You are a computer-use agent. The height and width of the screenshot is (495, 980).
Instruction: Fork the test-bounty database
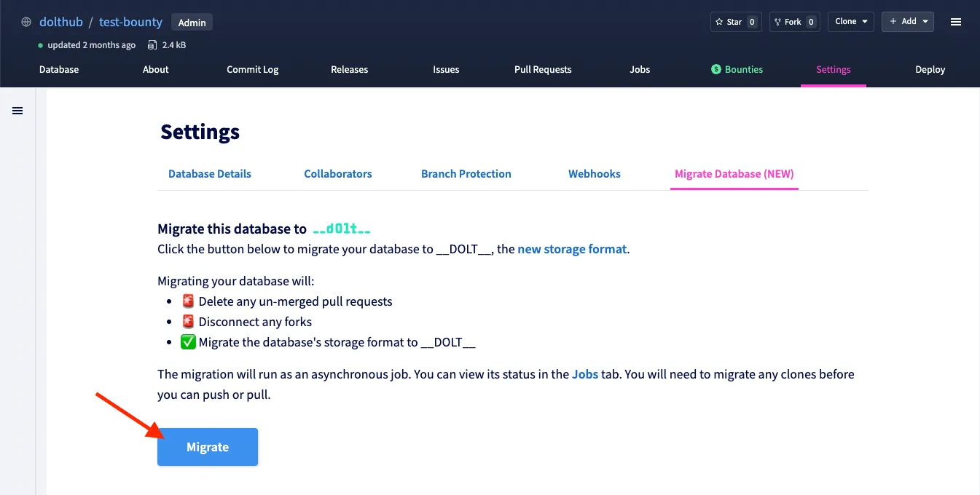(x=793, y=22)
